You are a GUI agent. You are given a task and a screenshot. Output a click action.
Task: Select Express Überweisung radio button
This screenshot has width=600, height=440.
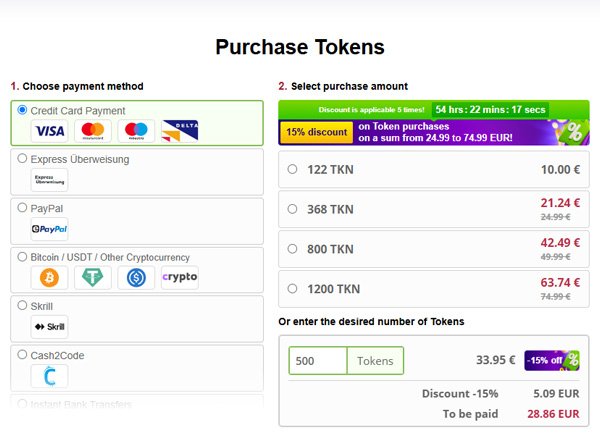(x=22, y=158)
